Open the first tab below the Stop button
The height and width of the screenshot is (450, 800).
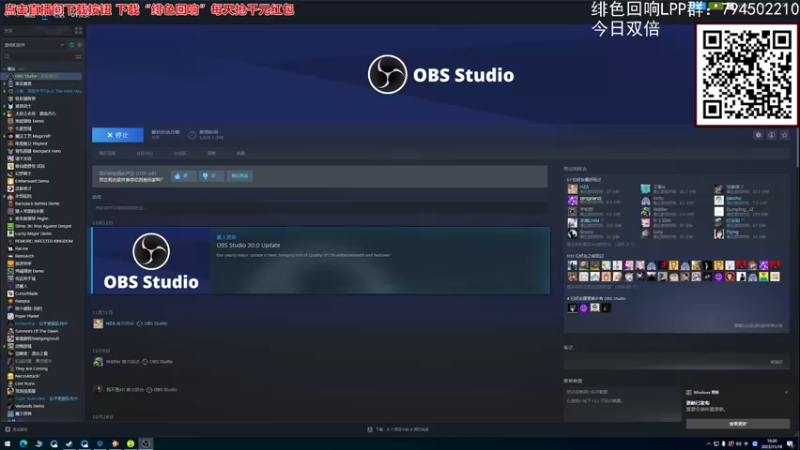coord(107,153)
